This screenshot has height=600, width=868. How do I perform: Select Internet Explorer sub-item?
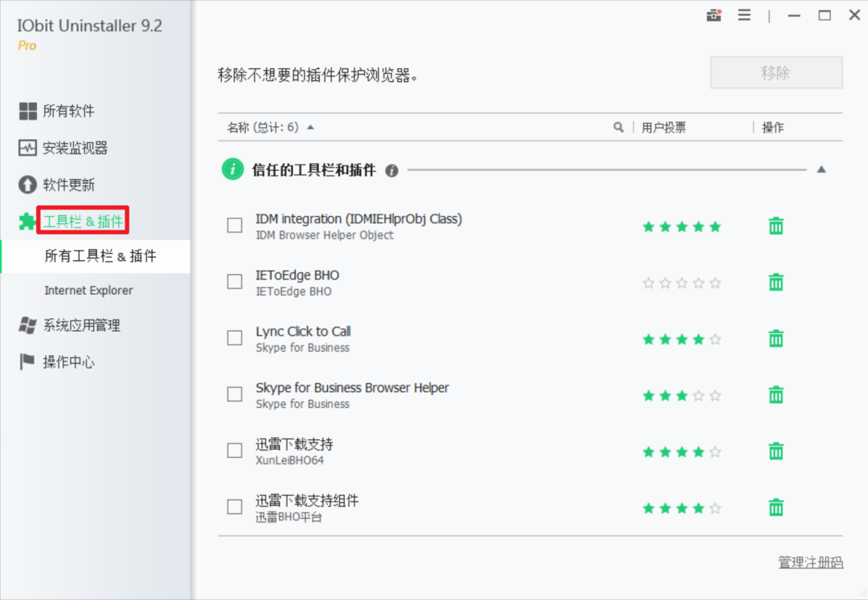(x=88, y=290)
